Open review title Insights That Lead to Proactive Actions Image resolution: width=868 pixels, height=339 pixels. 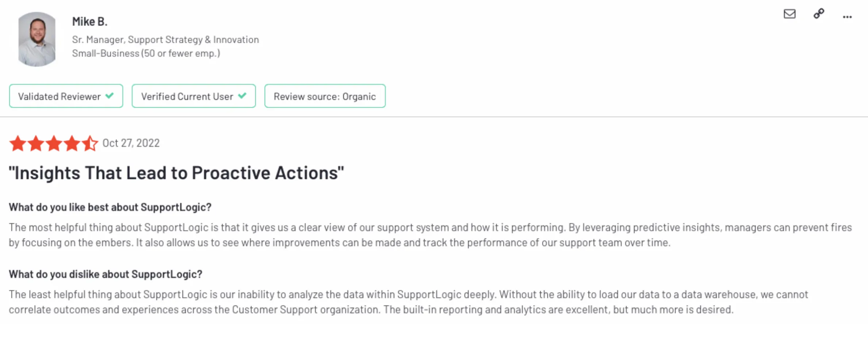[176, 173]
